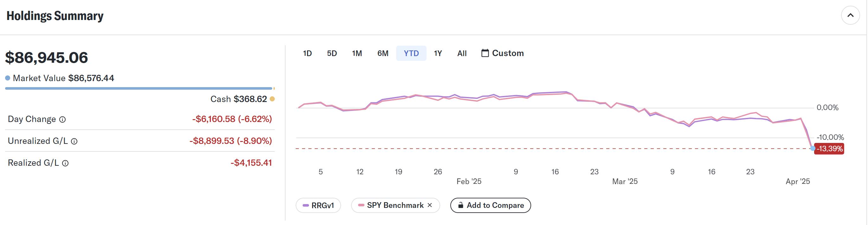The height and width of the screenshot is (225, 868).
Task: Collapse the Holdings Summary section
Action: pyautogui.click(x=850, y=16)
